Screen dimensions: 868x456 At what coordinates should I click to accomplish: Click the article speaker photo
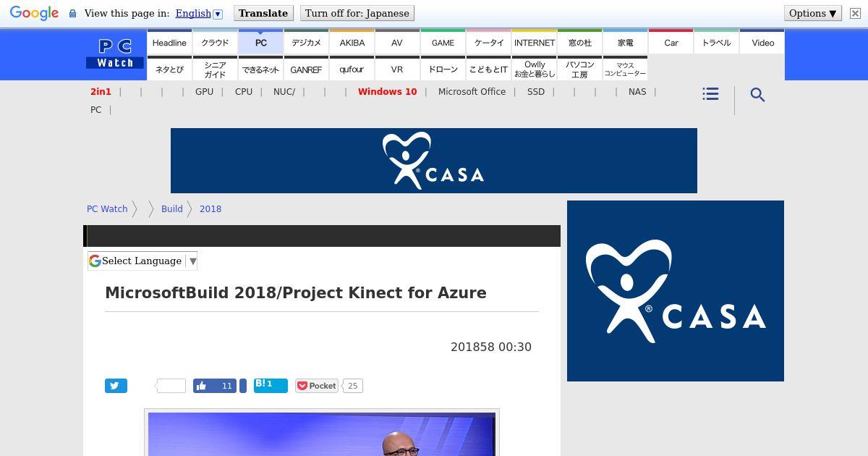pyautogui.click(x=322, y=434)
